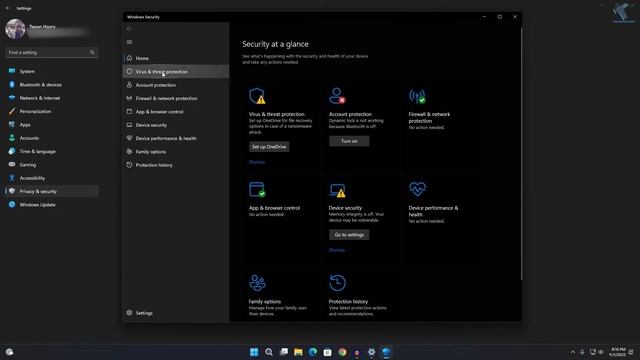Open App & browser control tile icon

pyautogui.click(x=257, y=190)
